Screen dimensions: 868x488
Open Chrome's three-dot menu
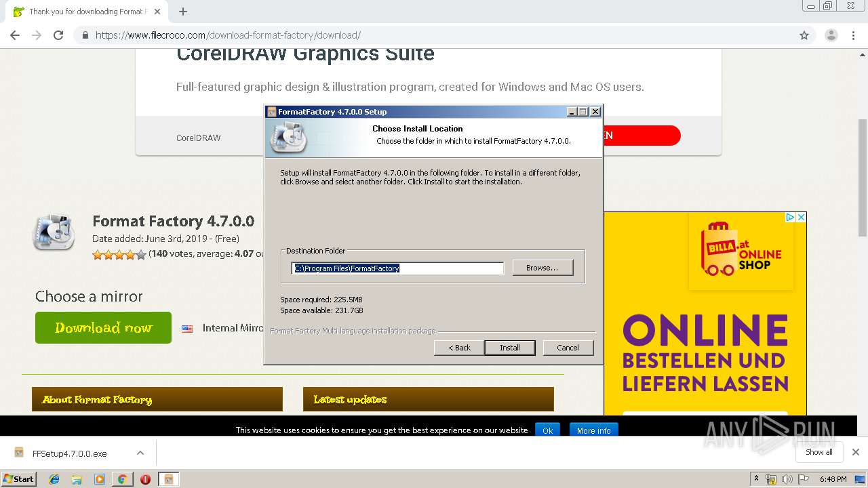point(853,35)
